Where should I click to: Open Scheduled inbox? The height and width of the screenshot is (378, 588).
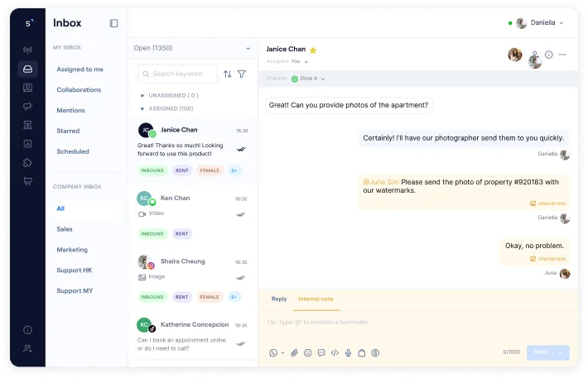click(73, 151)
